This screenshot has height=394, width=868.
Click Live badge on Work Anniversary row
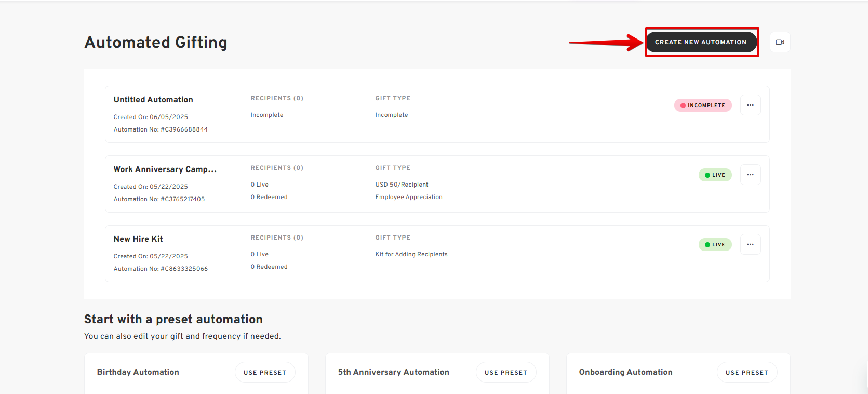715,175
